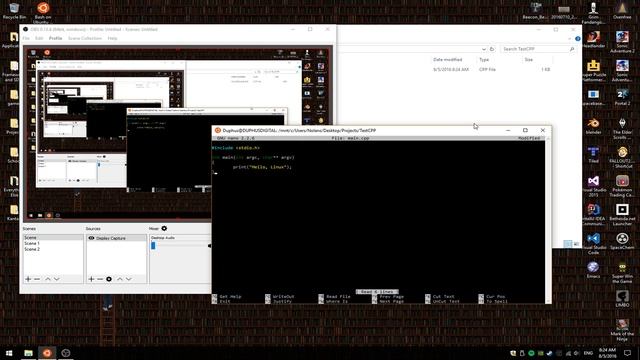Open the Emacs desktop shortcut
Viewport: 640px width, 360px height.
(x=593, y=271)
